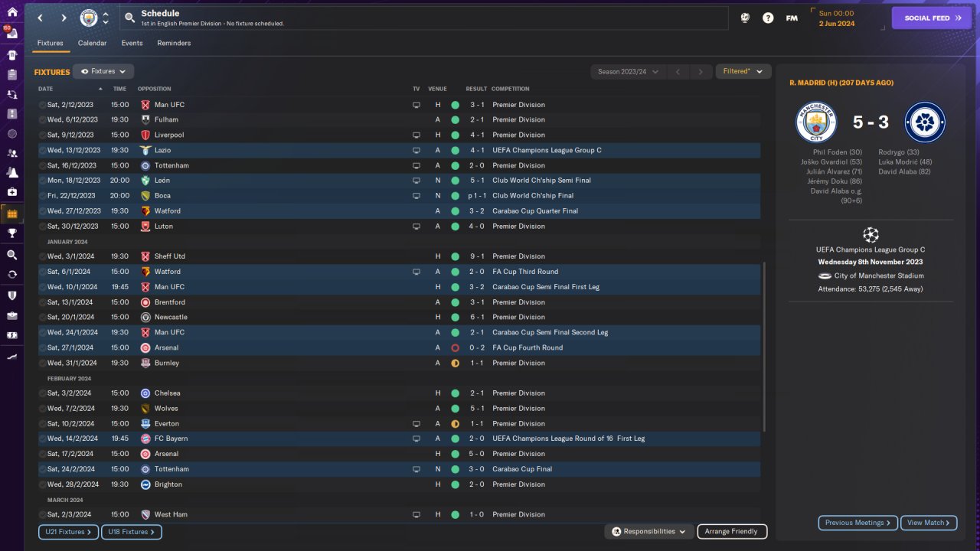Screen dimensions: 980x551
Task: Open the Club Vision briefcase icon
Action: point(11,315)
